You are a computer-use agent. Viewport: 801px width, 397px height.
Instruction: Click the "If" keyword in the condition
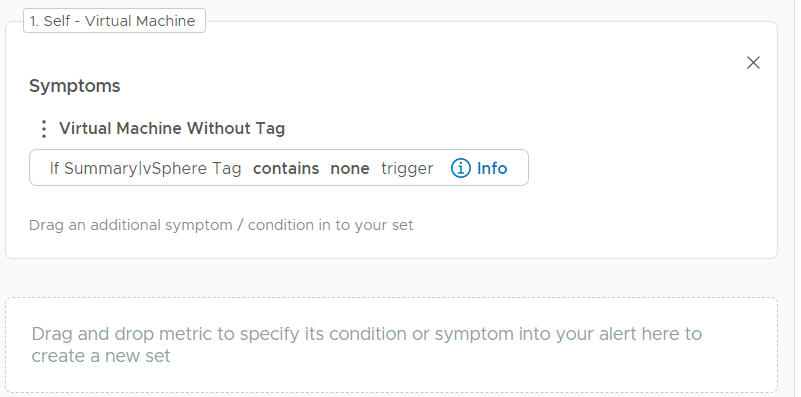pyautogui.click(x=54, y=168)
